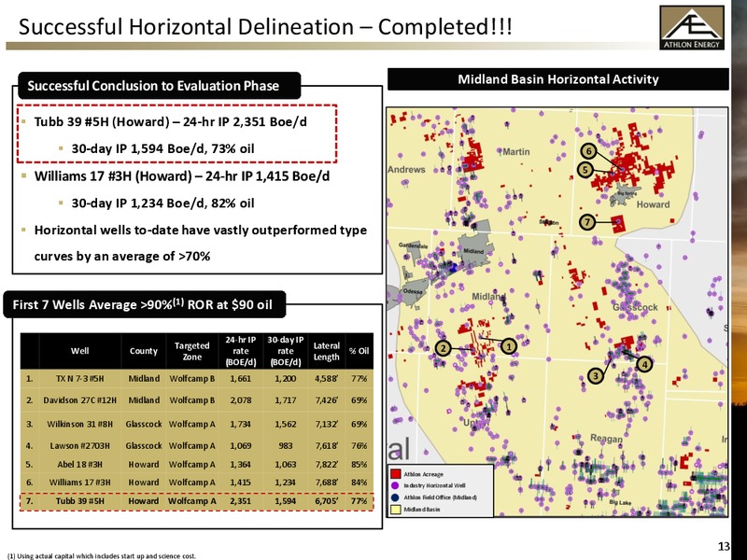Click the 7,822' lateral length value
Viewport: 747px width, 560px height.
click(x=326, y=464)
